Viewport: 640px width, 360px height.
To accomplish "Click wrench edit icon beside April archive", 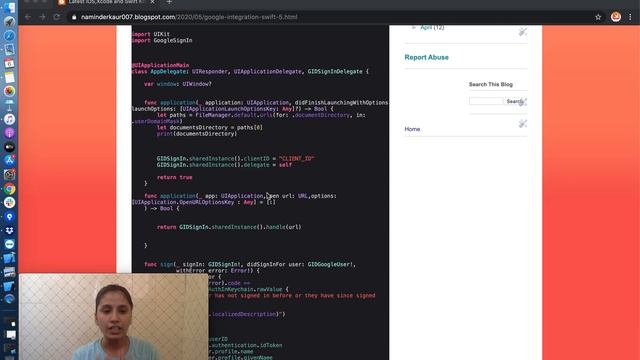I will (x=522, y=31).
